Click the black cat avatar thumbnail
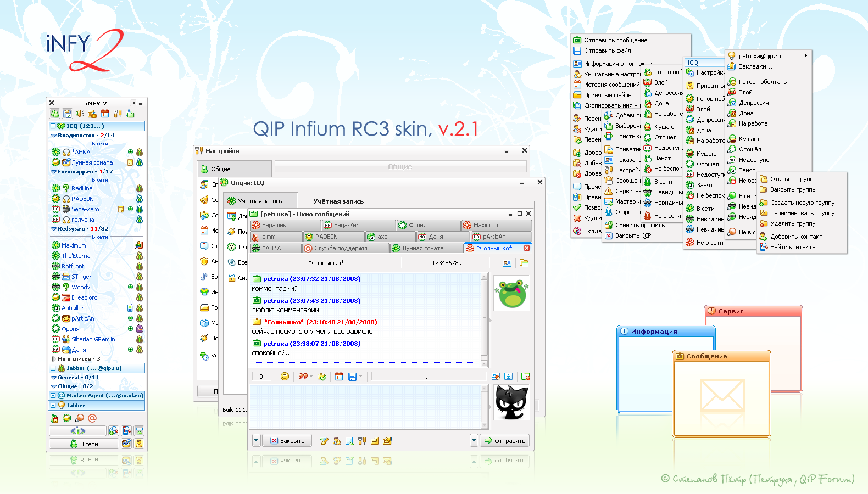This screenshot has height=494, width=868. (x=511, y=402)
